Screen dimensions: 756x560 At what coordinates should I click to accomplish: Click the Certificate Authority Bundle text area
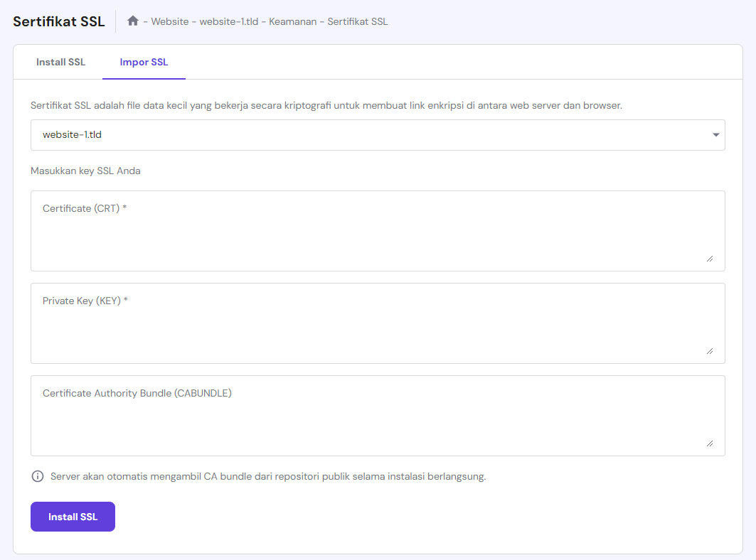click(x=377, y=416)
